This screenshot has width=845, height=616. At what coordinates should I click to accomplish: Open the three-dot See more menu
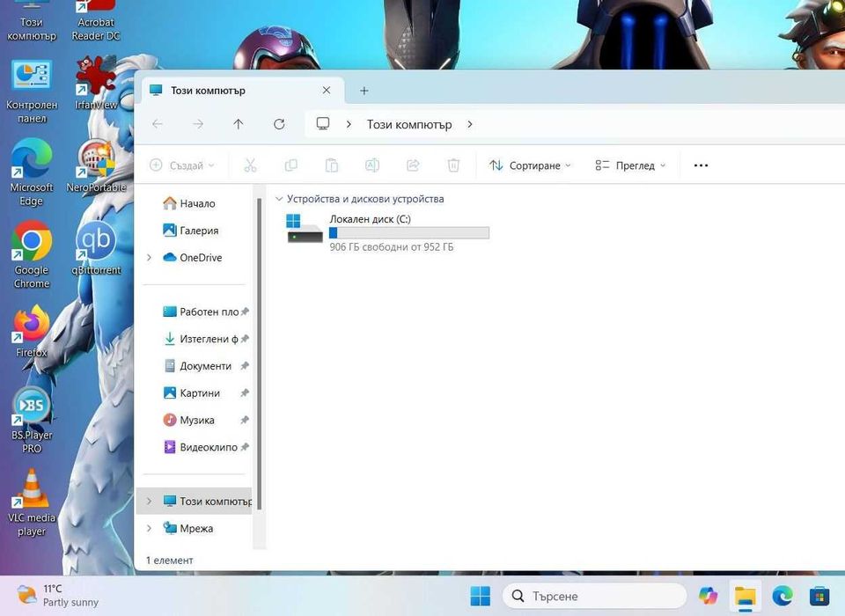(702, 165)
